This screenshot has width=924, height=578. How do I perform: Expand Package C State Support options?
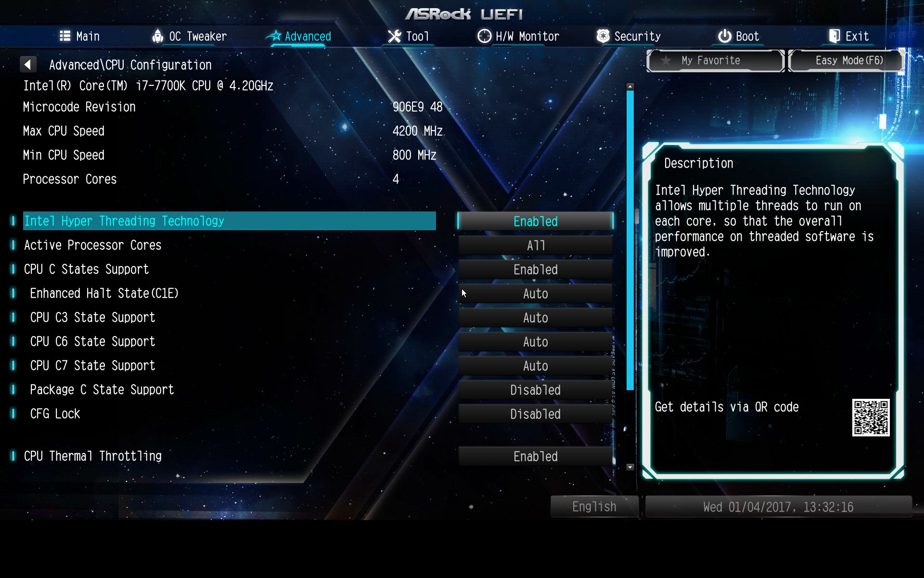[535, 390]
